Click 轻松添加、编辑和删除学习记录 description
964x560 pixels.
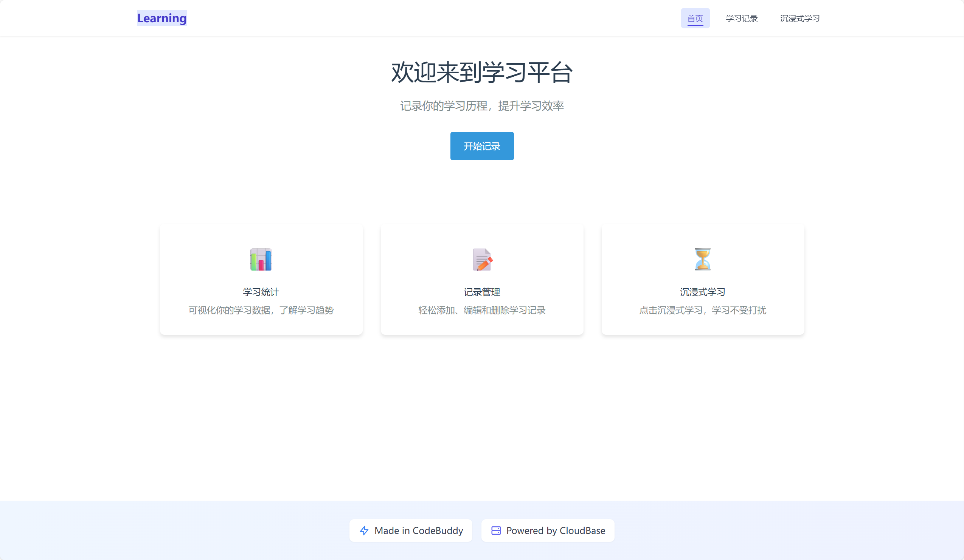(x=482, y=310)
